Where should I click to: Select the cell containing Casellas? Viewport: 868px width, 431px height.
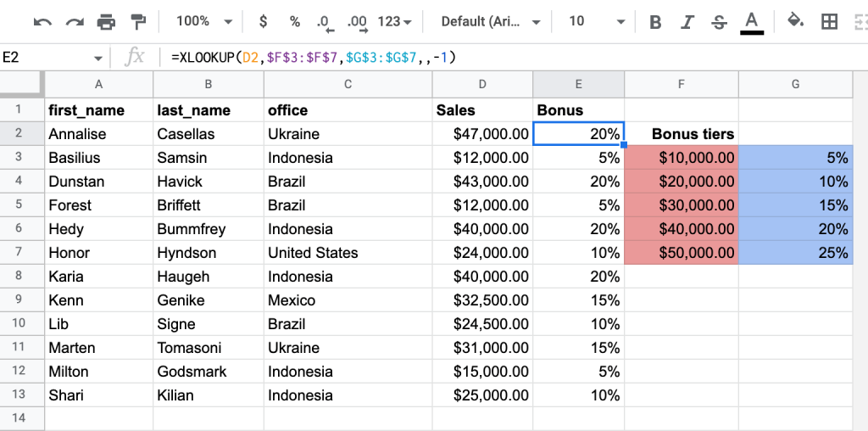click(x=209, y=134)
